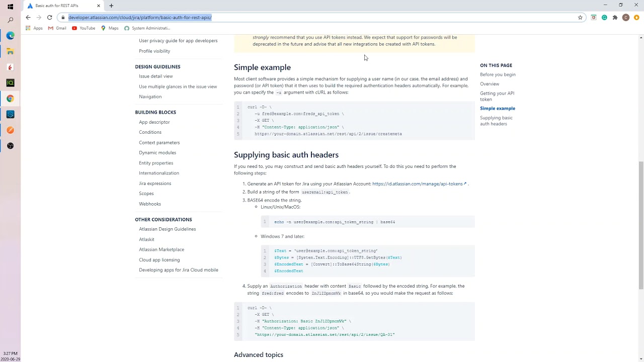Image resolution: width=644 pixels, height=362 pixels.
Task: Click the orange update menu icon in Chrome
Action: click(636, 17)
